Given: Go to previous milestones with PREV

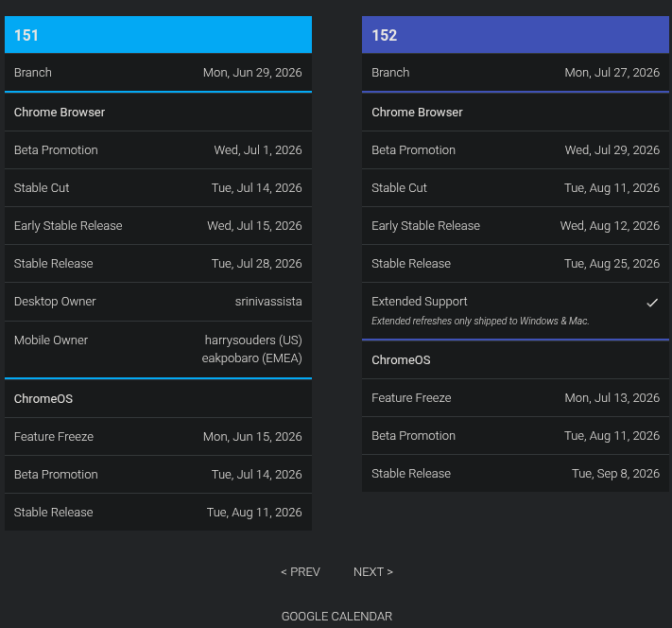Looking at the screenshot, I should (x=300, y=572).
